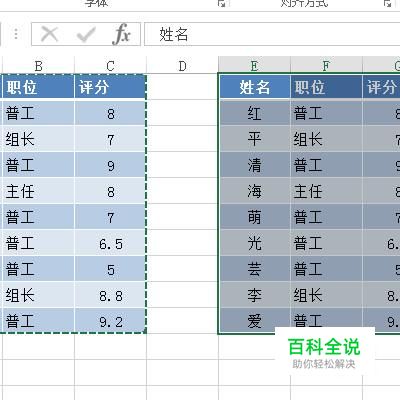Select the score cell 6.5 in column C

coord(110,243)
